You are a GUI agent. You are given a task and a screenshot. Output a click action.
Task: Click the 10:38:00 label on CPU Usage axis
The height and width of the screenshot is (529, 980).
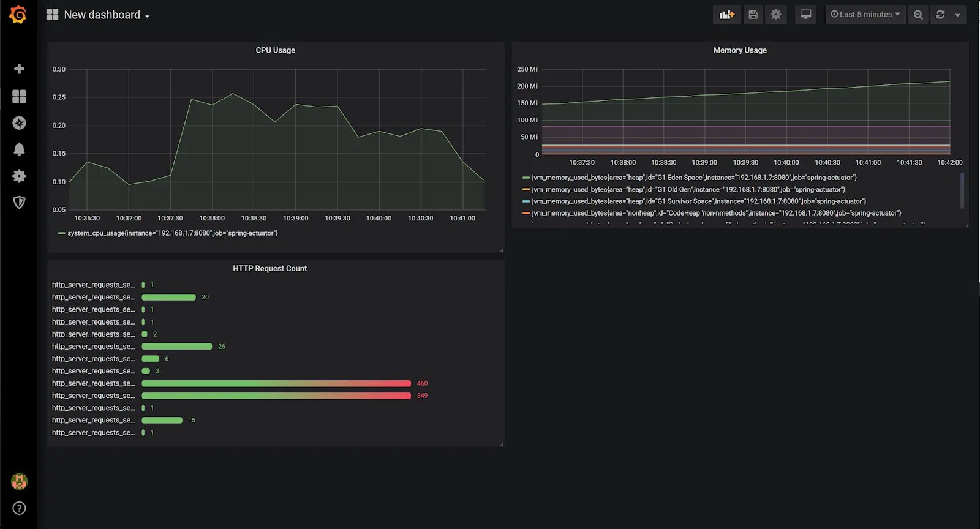pos(212,218)
